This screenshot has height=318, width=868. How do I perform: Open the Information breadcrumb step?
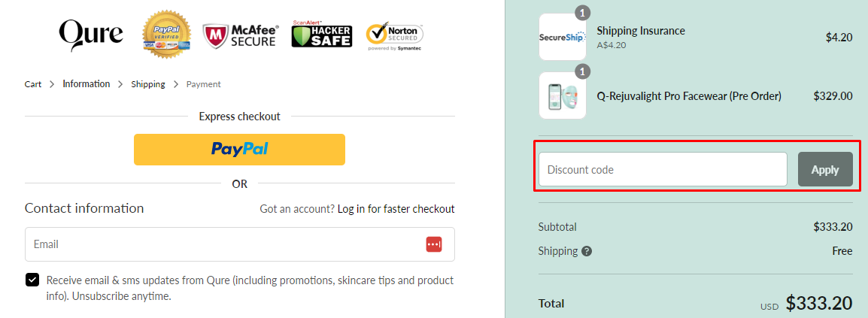(86, 84)
